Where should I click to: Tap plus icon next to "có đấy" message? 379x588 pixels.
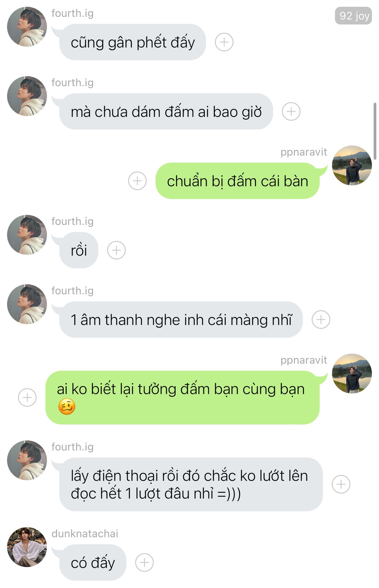pos(144,562)
